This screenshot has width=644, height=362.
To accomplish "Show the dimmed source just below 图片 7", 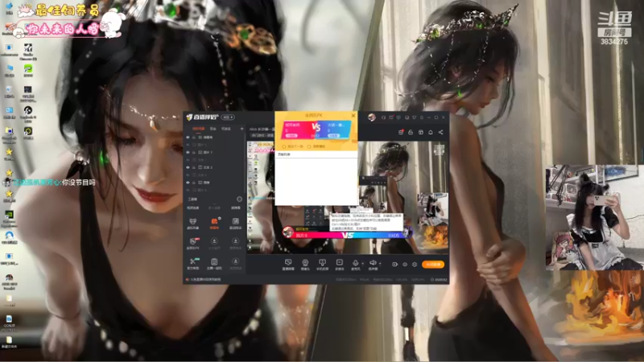I will [188, 160].
